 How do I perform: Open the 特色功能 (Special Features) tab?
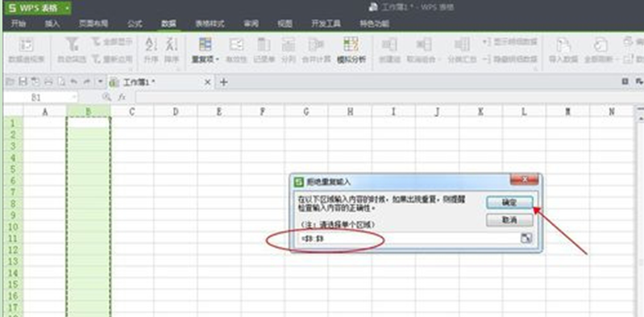pyautogui.click(x=375, y=24)
